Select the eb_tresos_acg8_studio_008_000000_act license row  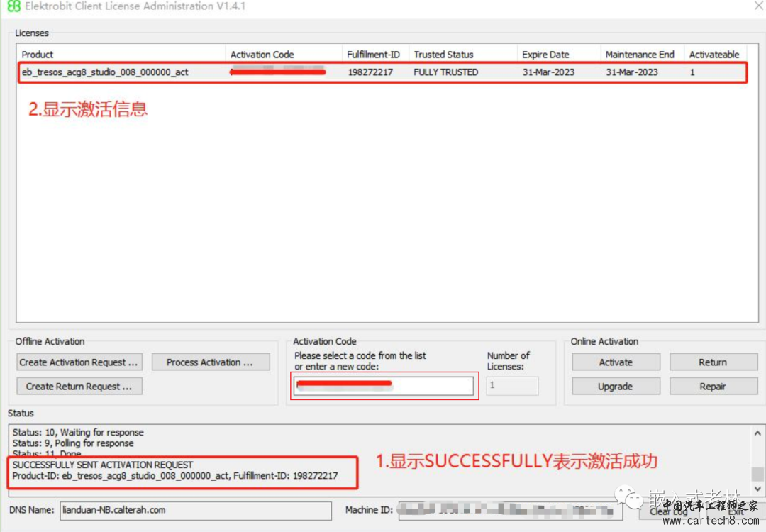point(382,72)
